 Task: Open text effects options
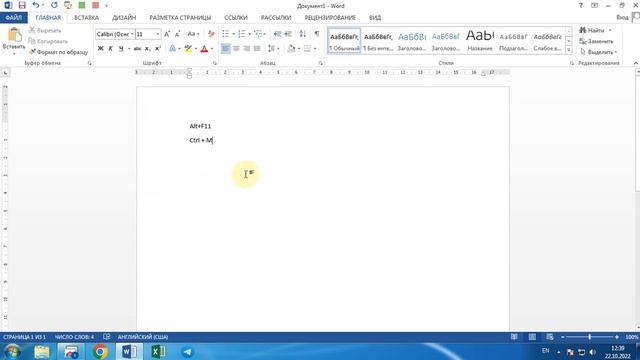pyautogui.click(x=173, y=49)
